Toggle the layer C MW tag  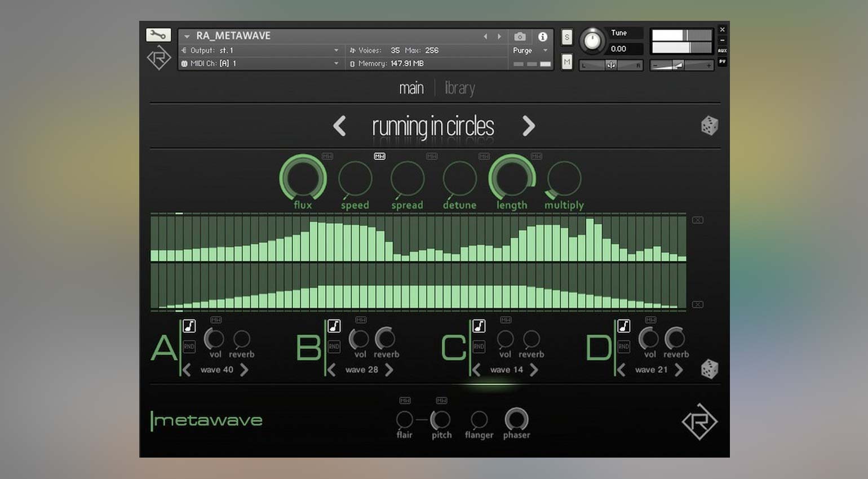(506, 320)
